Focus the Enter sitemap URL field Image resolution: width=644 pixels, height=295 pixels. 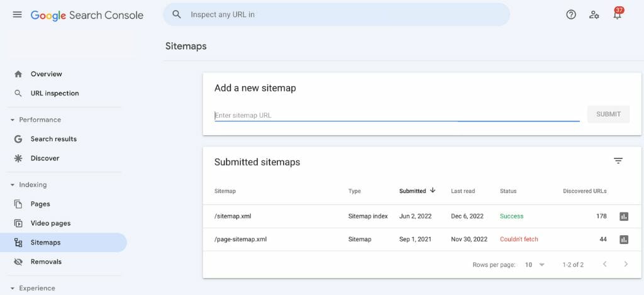(396, 115)
